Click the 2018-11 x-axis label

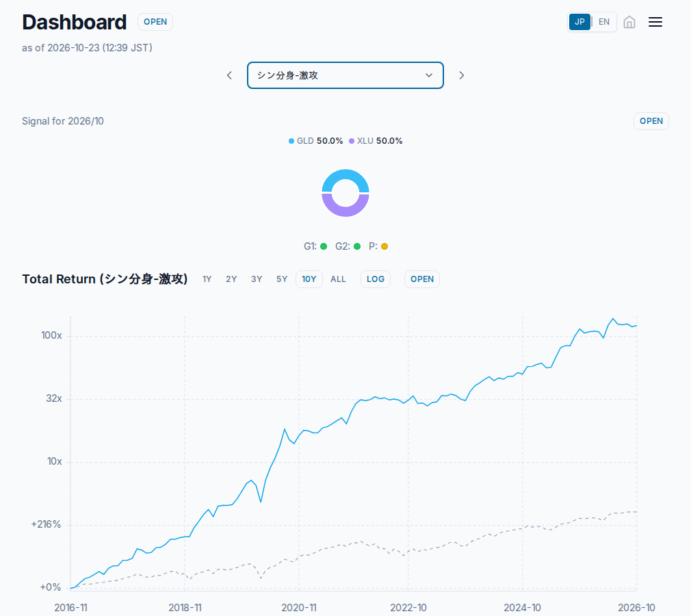point(185,608)
